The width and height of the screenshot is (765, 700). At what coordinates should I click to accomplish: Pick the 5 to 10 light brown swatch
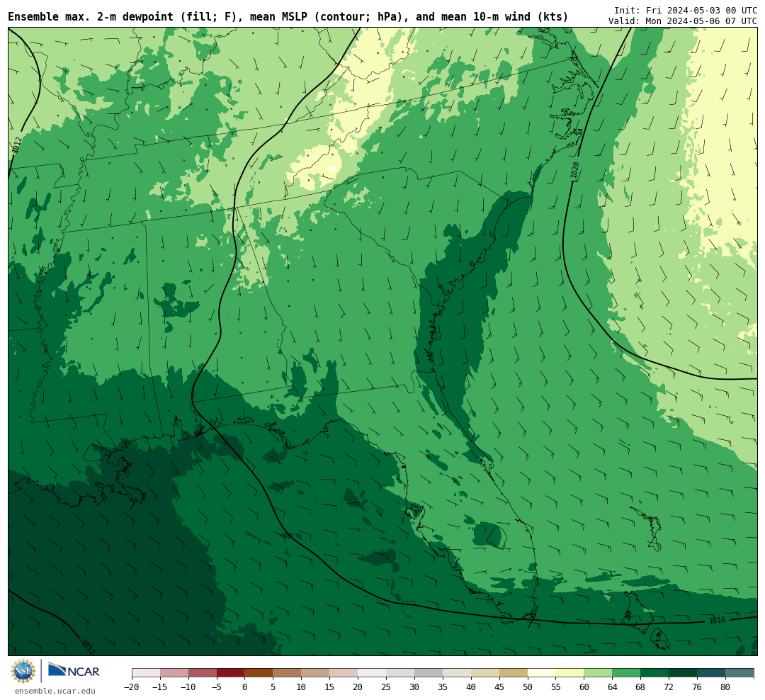click(x=288, y=673)
